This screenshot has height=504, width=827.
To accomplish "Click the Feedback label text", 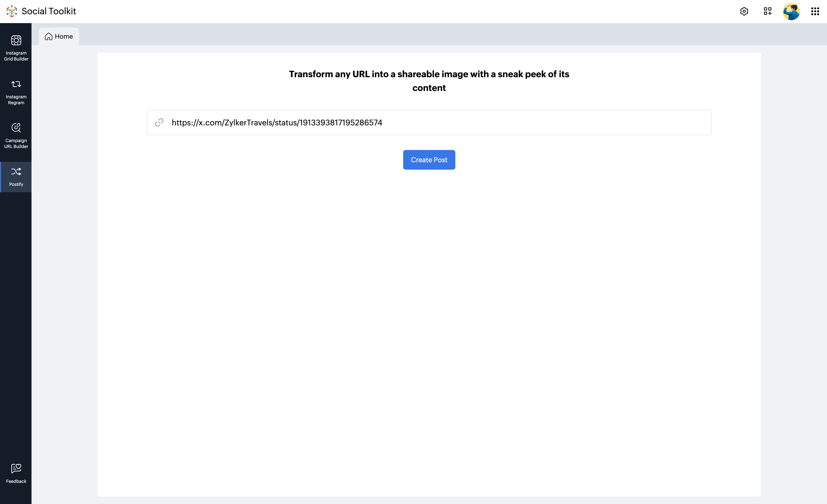I will pyautogui.click(x=16, y=481).
